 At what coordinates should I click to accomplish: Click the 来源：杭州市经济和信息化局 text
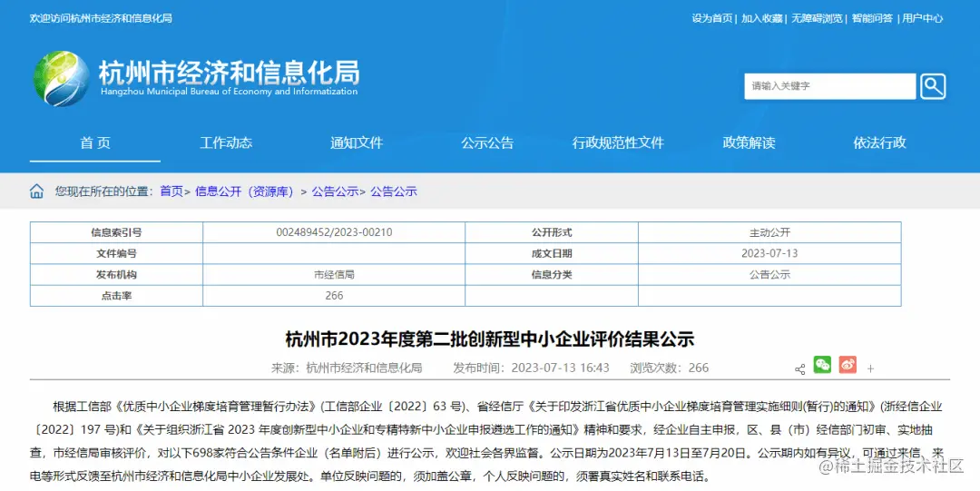tap(347, 368)
